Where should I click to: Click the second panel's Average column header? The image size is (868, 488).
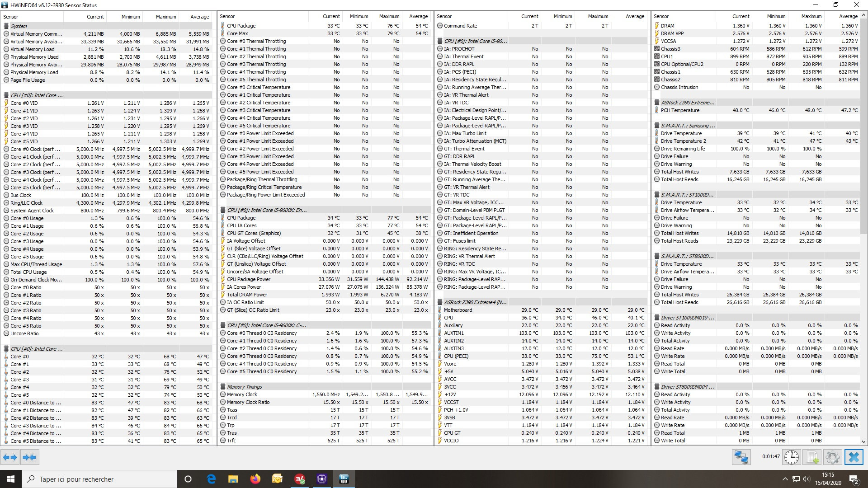point(418,16)
